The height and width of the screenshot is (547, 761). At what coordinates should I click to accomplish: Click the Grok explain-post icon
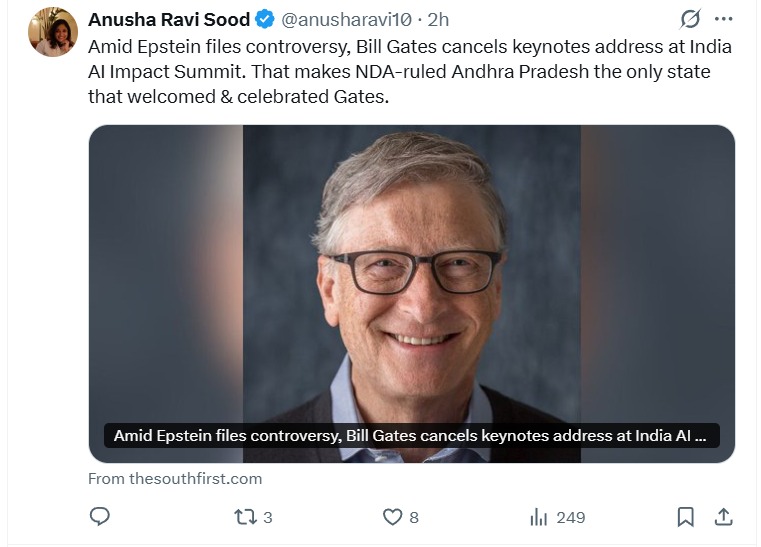click(690, 19)
